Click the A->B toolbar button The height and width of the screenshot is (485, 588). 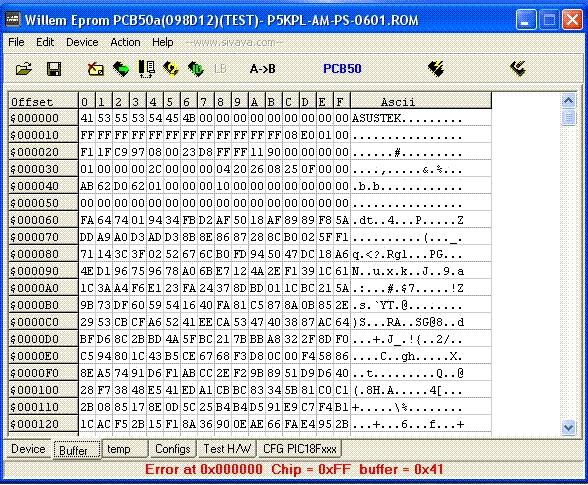click(x=262, y=69)
